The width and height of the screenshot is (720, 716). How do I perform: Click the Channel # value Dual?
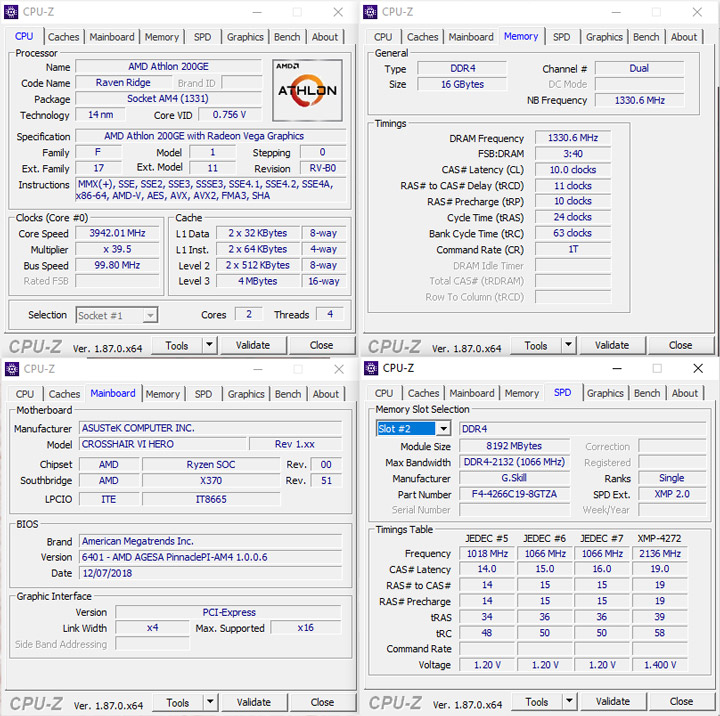[639, 68]
